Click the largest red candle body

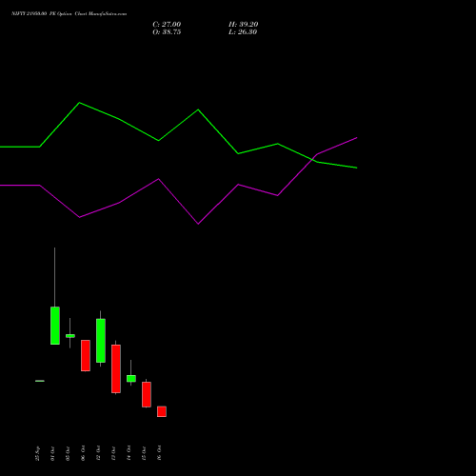point(116,368)
